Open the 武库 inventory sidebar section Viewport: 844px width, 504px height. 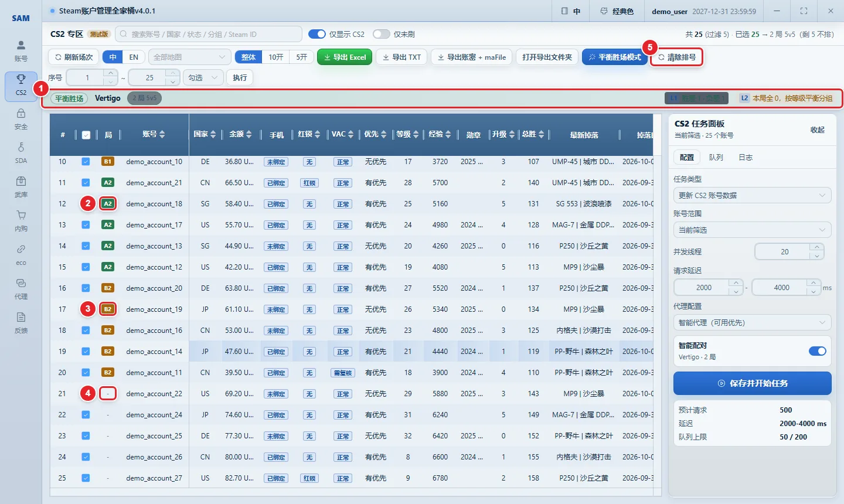pyautogui.click(x=21, y=187)
